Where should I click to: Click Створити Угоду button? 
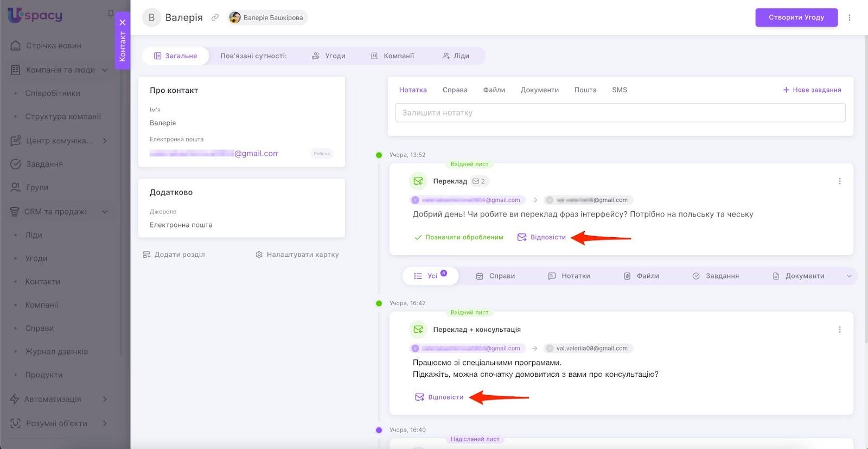pyautogui.click(x=796, y=17)
